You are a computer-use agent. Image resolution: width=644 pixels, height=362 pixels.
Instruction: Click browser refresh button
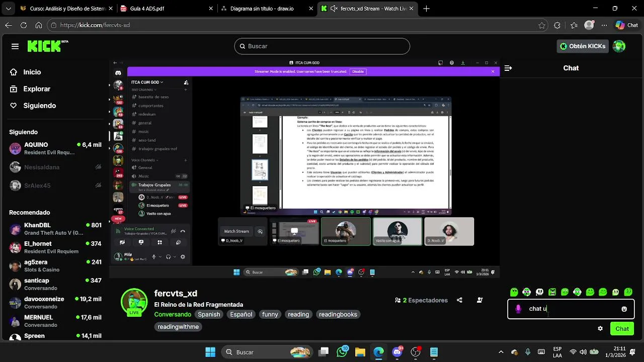click(x=24, y=25)
